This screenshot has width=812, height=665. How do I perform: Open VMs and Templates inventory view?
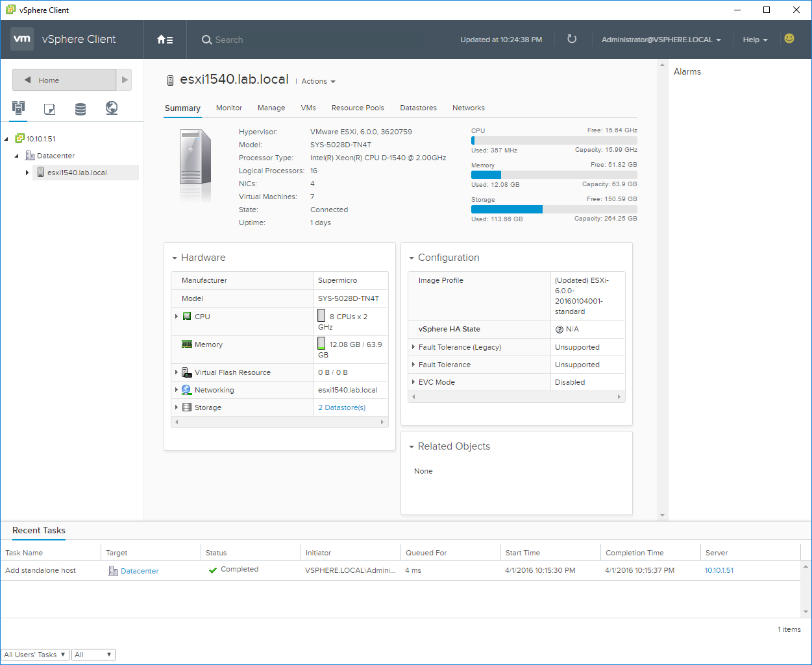pos(49,109)
